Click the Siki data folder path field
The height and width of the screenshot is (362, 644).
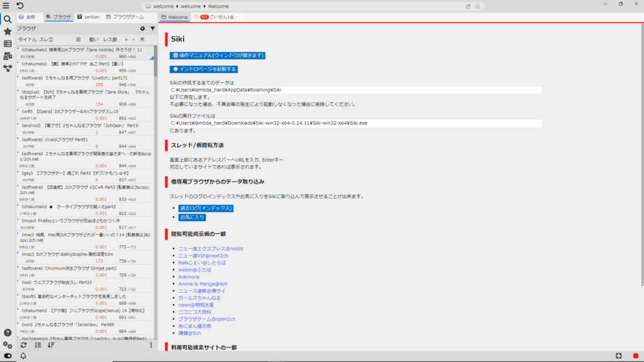[x=355, y=90]
